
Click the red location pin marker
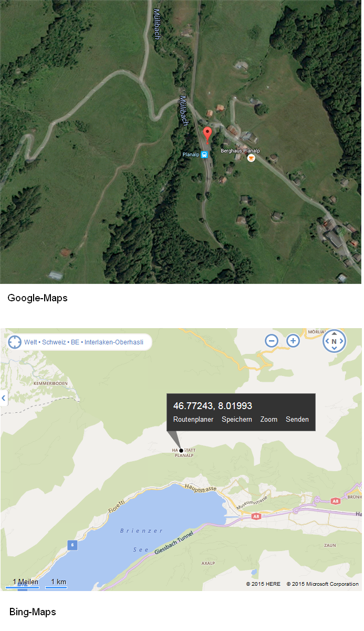coord(207,134)
